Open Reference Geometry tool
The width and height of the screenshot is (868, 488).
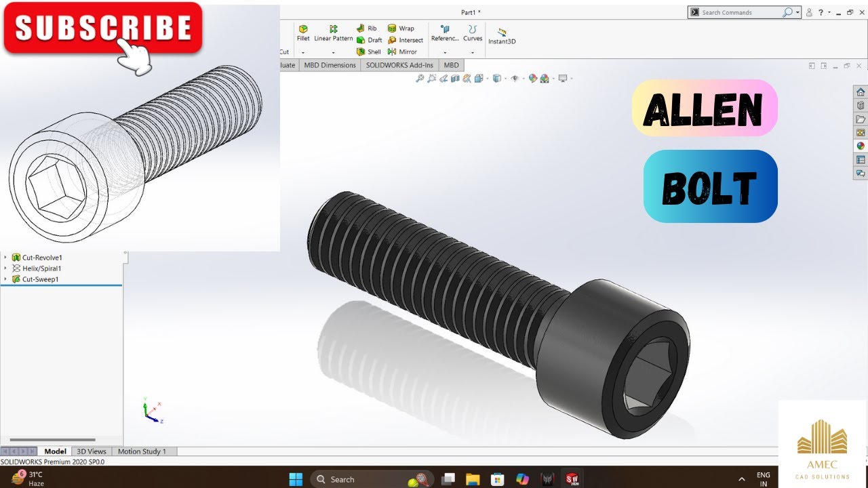[445, 33]
